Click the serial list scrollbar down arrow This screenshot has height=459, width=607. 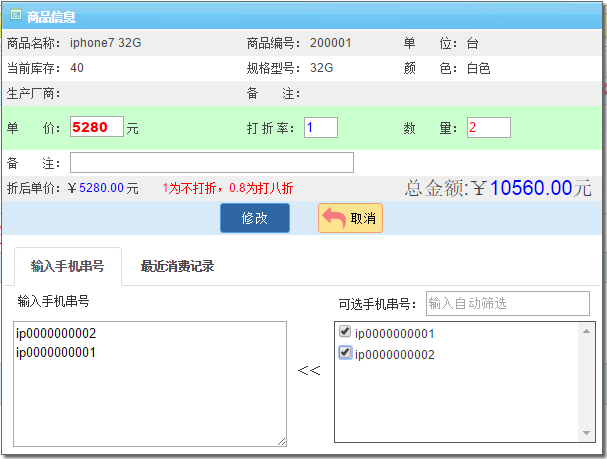click(x=587, y=433)
